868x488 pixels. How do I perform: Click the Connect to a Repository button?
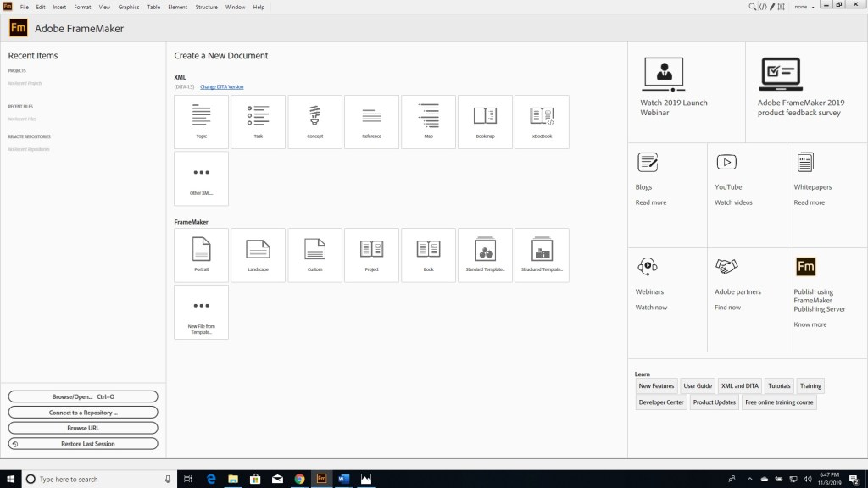[83, 413]
